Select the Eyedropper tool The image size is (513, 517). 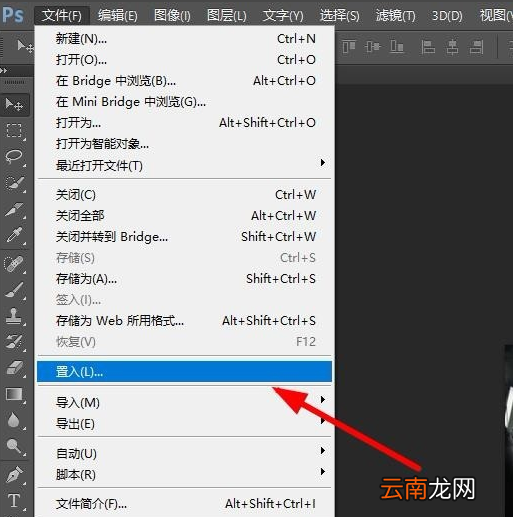tap(14, 235)
